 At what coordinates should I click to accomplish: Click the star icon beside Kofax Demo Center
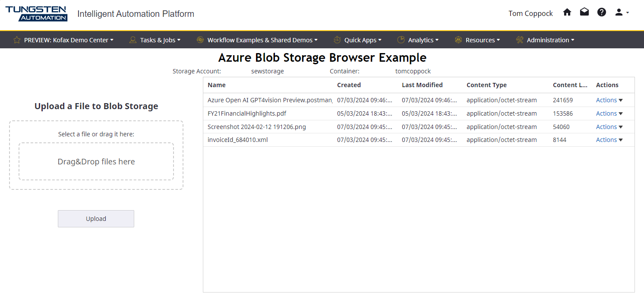pos(17,40)
